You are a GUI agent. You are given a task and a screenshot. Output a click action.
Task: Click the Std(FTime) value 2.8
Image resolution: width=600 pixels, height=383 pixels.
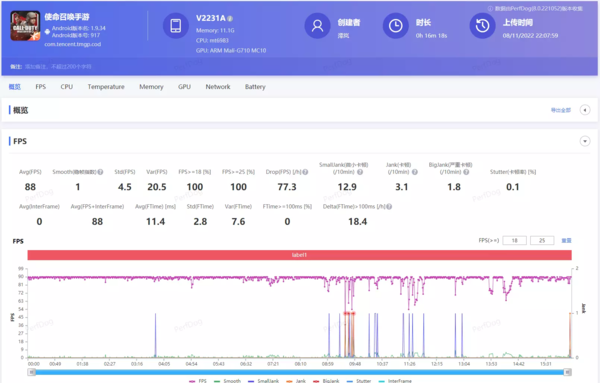[x=200, y=222]
